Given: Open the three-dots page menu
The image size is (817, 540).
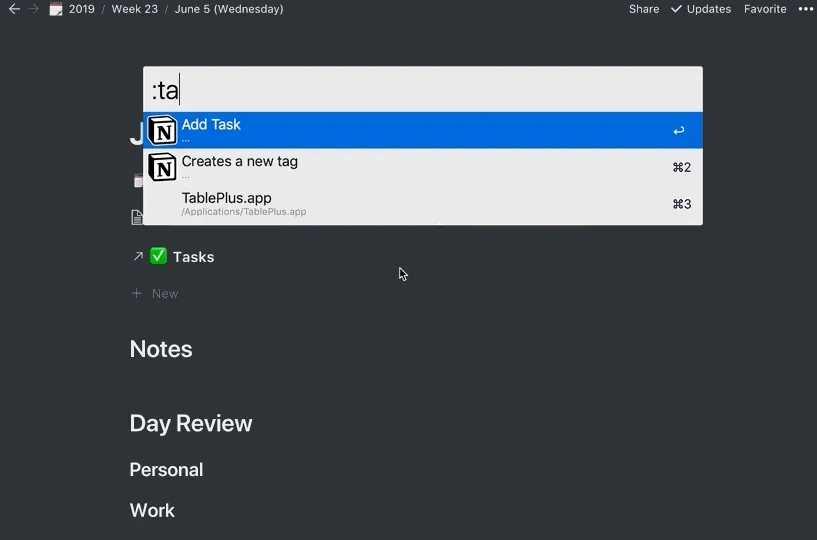Looking at the screenshot, I should [x=806, y=9].
